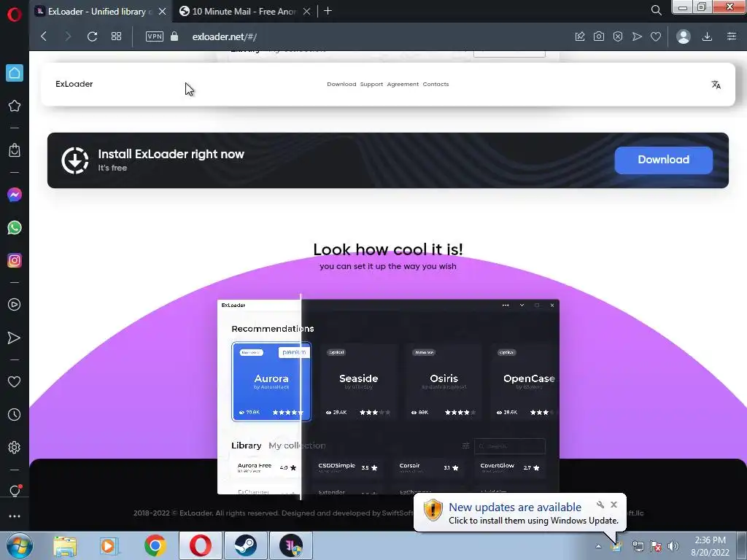This screenshot has height=560, width=747.
Task: Click Look how cool it is heading
Action: tap(388, 249)
